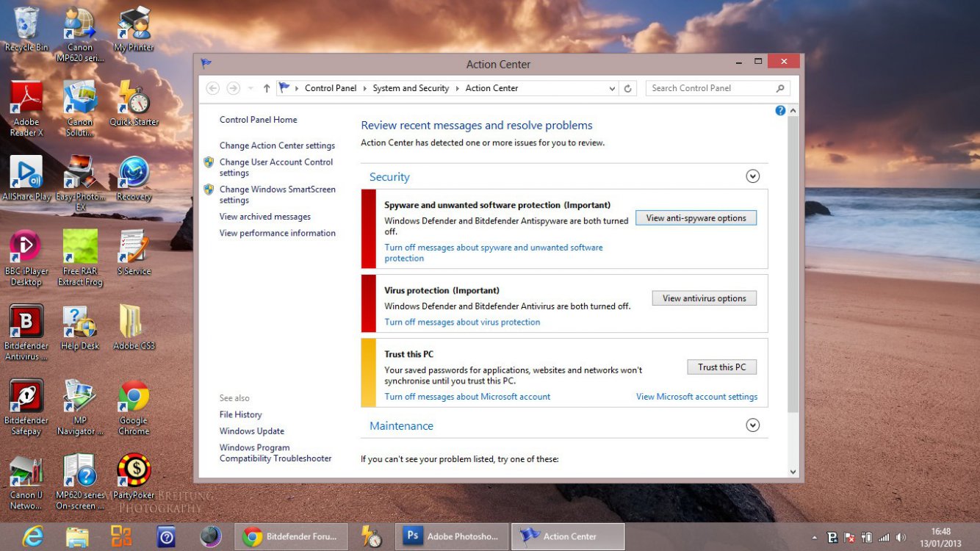Click the Bitdefender B icon in system tray
980x551 pixels.
coord(832,538)
